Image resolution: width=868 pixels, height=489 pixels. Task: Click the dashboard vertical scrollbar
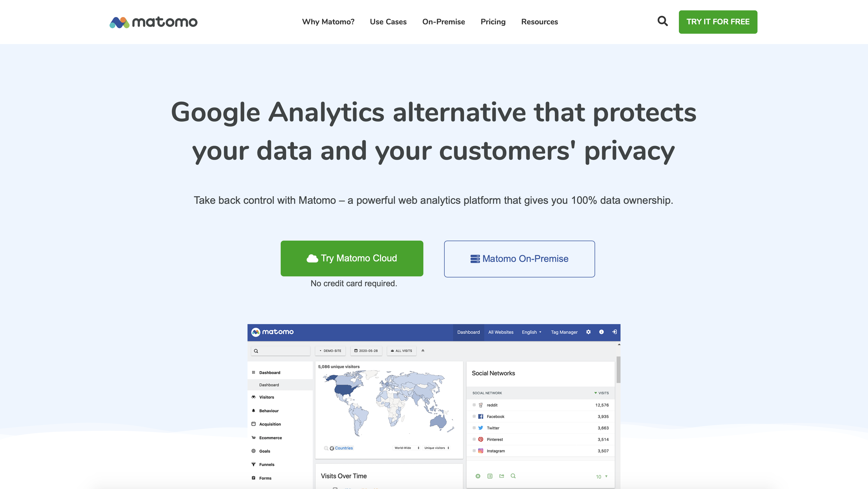pos(618,370)
